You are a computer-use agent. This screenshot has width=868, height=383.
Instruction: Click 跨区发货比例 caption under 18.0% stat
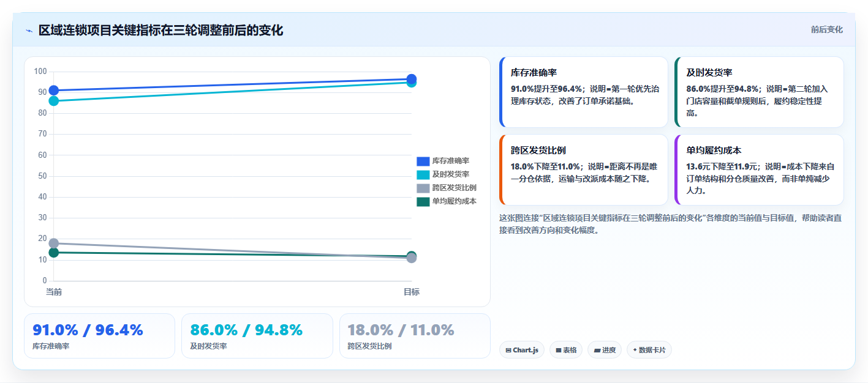369,346
